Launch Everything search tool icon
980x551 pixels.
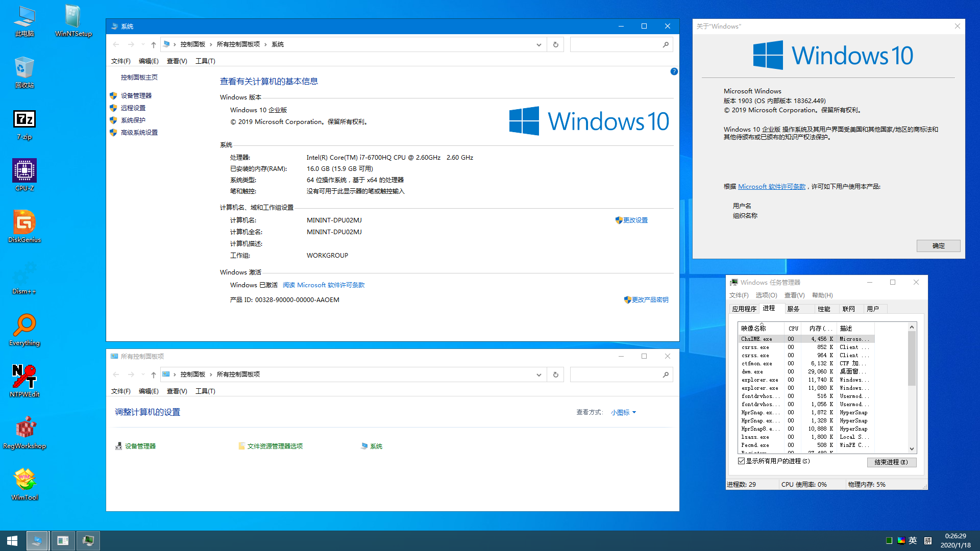(x=24, y=331)
